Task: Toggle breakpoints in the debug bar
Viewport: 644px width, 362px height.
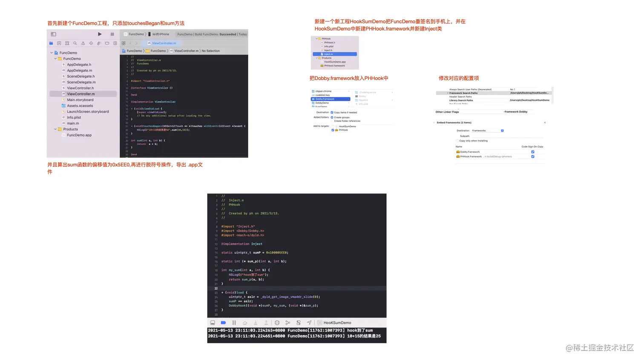Action: pyautogui.click(x=223, y=322)
